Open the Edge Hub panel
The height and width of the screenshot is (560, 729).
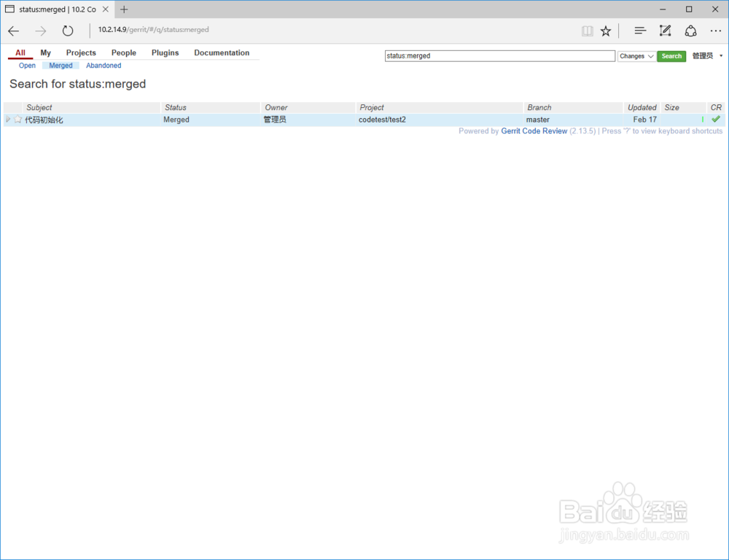[x=639, y=31]
